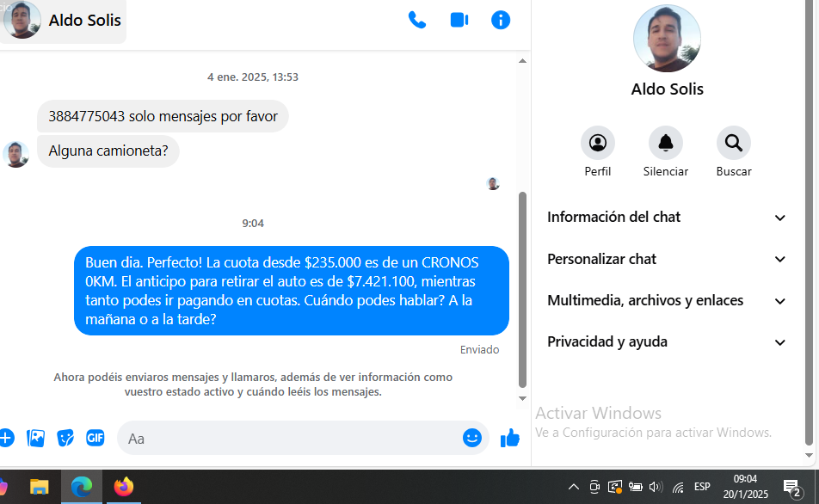Image resolution: width=819 pixels, height=504 pixels.
Task: Start a video call in chat header
Action: [459, 20]
